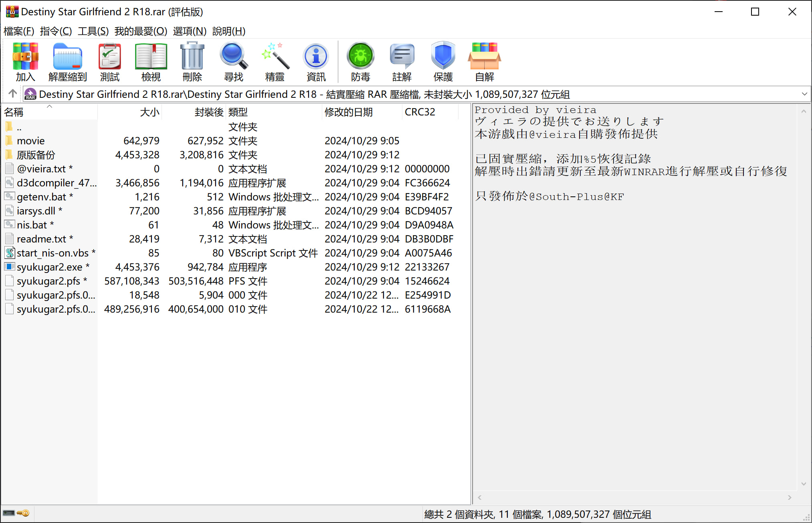Open the movie folder
The height and width of the screenshot is (523, 812).
point(30,141)
